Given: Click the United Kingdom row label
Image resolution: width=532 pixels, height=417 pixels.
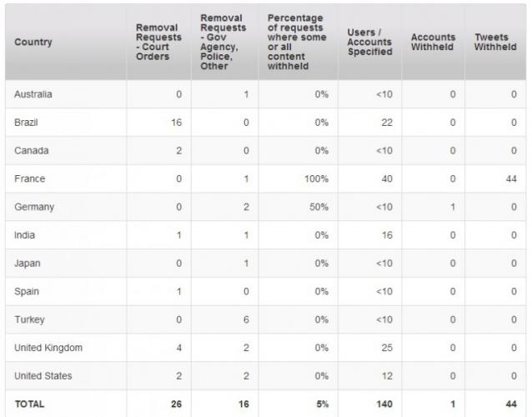Looking at the screenshot, I should point(48,348).
